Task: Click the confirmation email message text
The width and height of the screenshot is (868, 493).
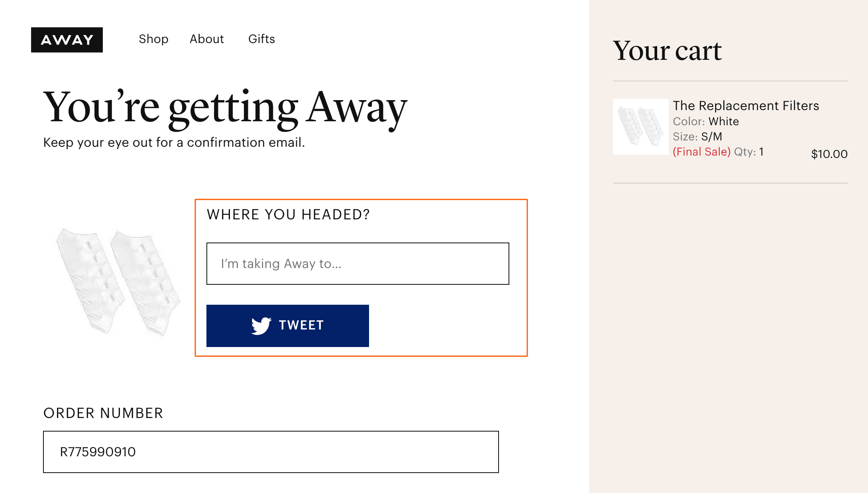Action: [x=174, y=142]
